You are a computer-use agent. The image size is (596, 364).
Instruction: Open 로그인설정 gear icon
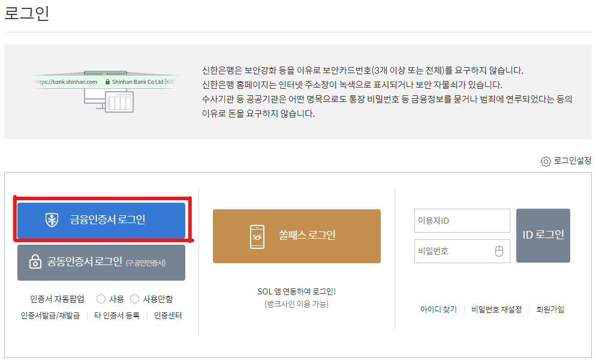[546, 161]
